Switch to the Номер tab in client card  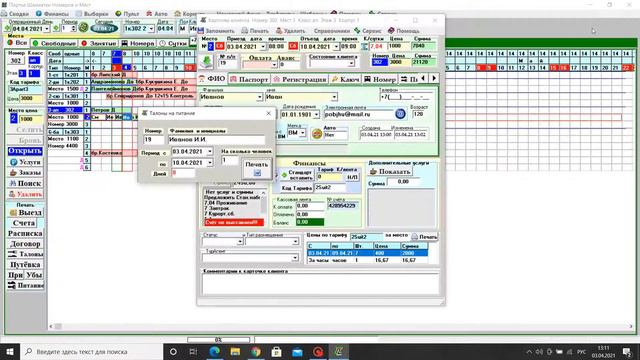380,79
